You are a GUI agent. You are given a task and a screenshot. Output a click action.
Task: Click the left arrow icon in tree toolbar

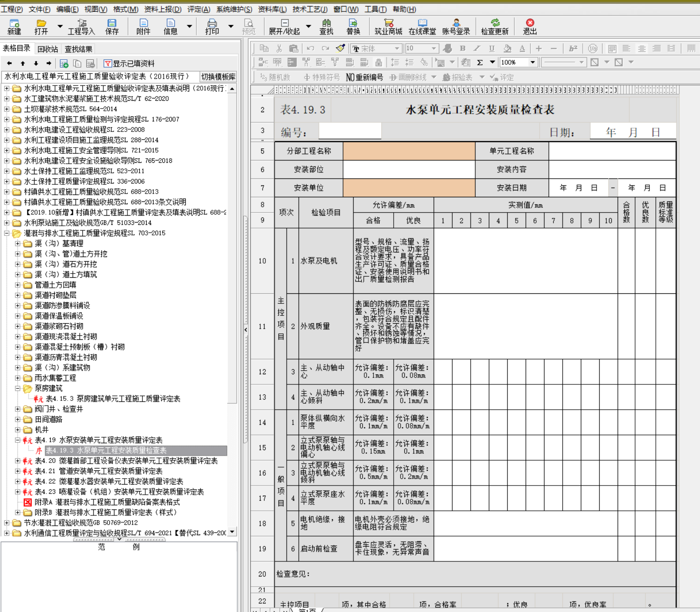coord(9,63)
